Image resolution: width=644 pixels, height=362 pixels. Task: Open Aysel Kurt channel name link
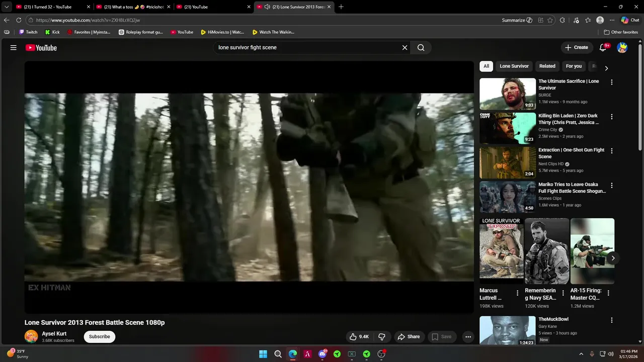[x=54, y=334]
